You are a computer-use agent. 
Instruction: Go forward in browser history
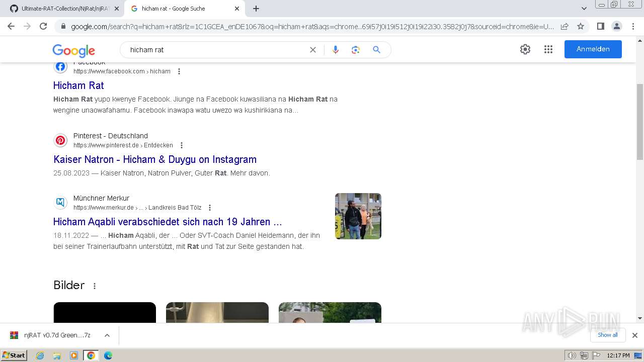click(27, 26)
